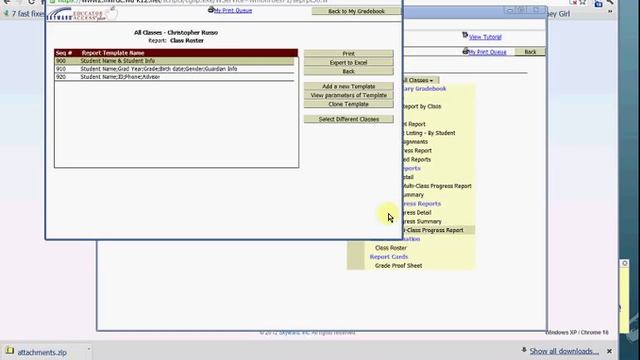Select template row 920 Student Name;ID;Phone;Advisor

click(174, 77)
